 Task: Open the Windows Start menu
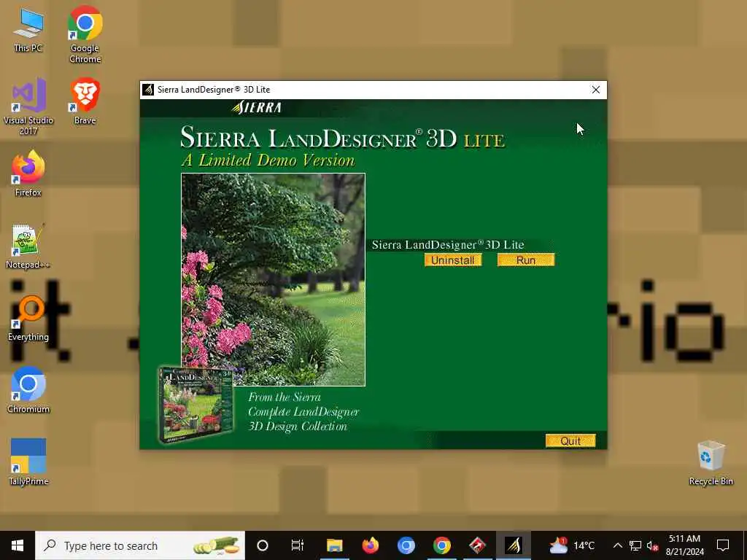coord(18,545)
